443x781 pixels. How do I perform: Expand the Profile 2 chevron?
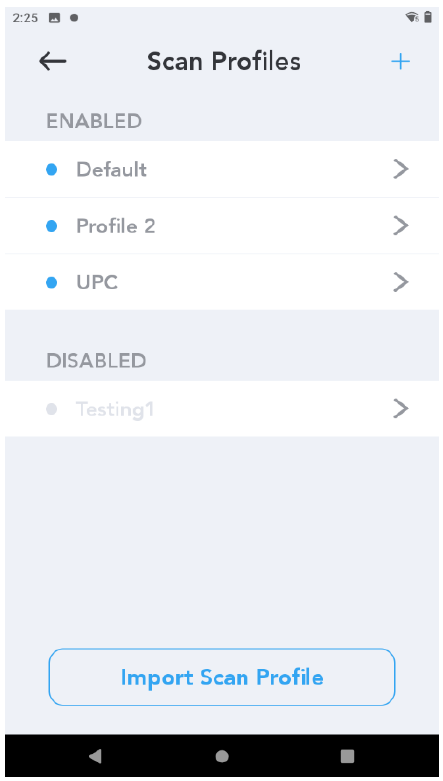(401, 226)
